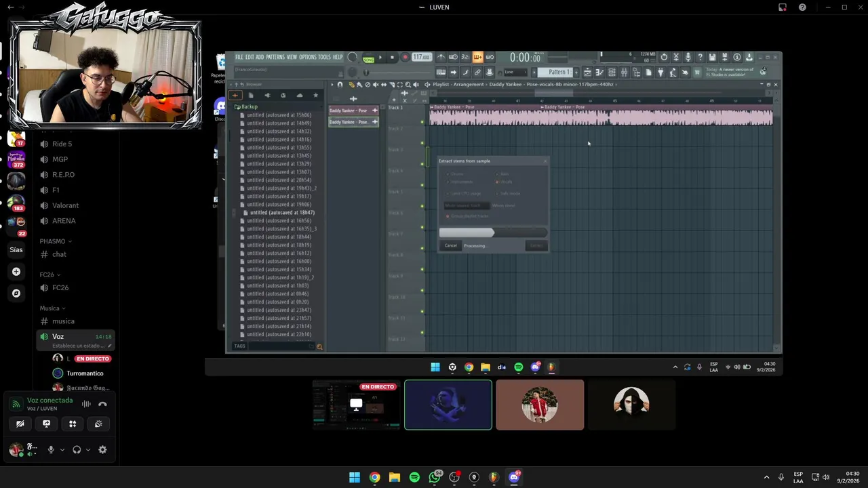The image size is (868, 488).
Task: Mute the Discord microphone
Action: point(51,449)
